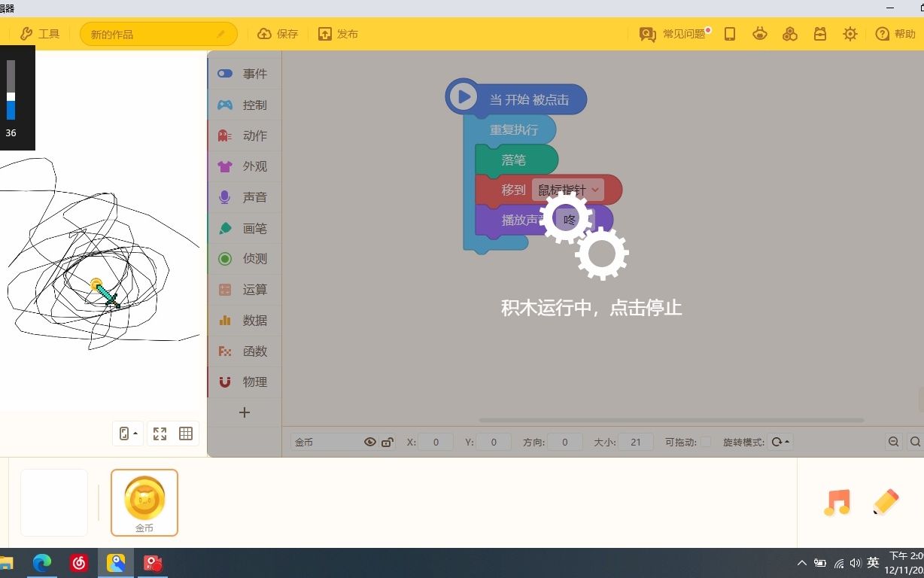Open costume editor with the pencil icon
Screen dimensions: 924x578
point(888,500)
